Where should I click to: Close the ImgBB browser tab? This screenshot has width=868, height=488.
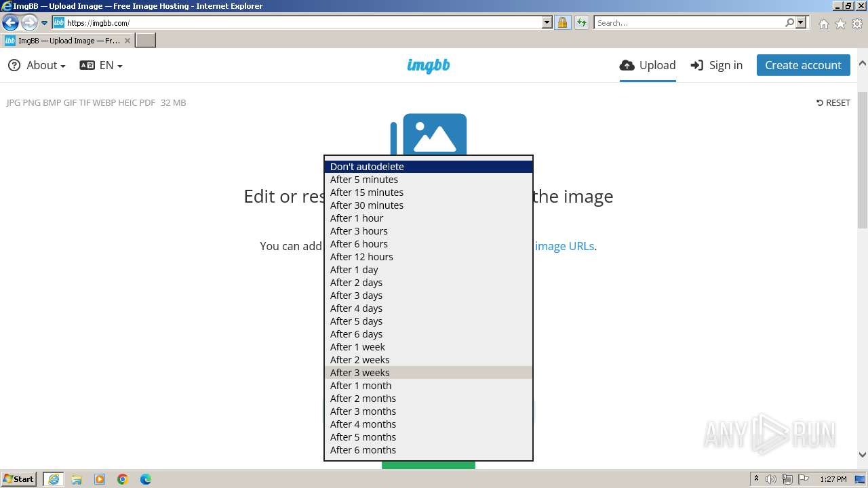[127, 41]
